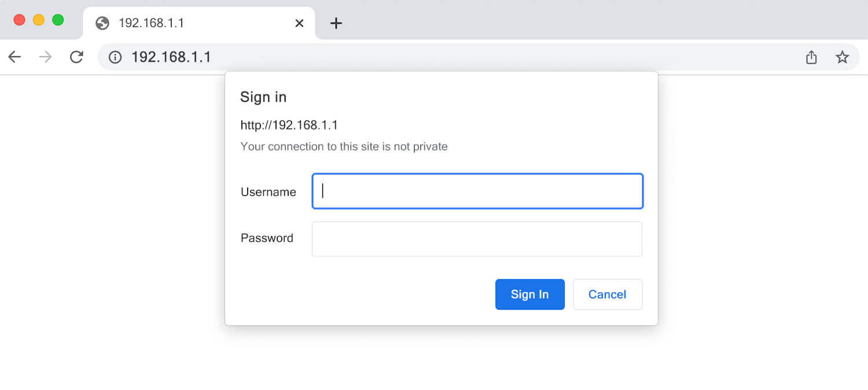Open a new browser tab
Screen dimensions: 868x390
pos(336,23)
